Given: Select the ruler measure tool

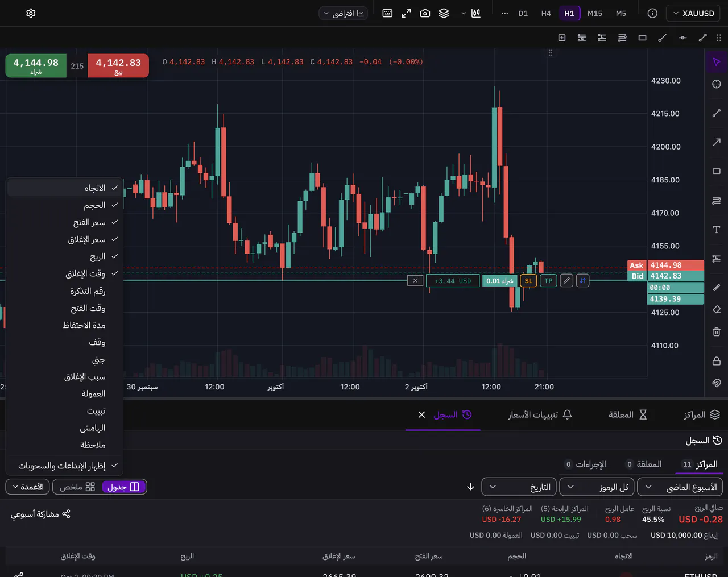Looking at the screenshot, I should point(717,287).
